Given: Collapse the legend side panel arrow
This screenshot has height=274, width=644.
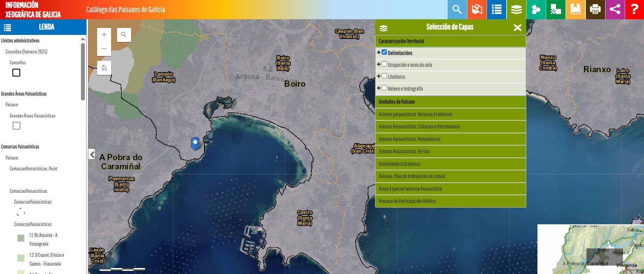Looking at the screenshot, I should (x=92, y=154).
